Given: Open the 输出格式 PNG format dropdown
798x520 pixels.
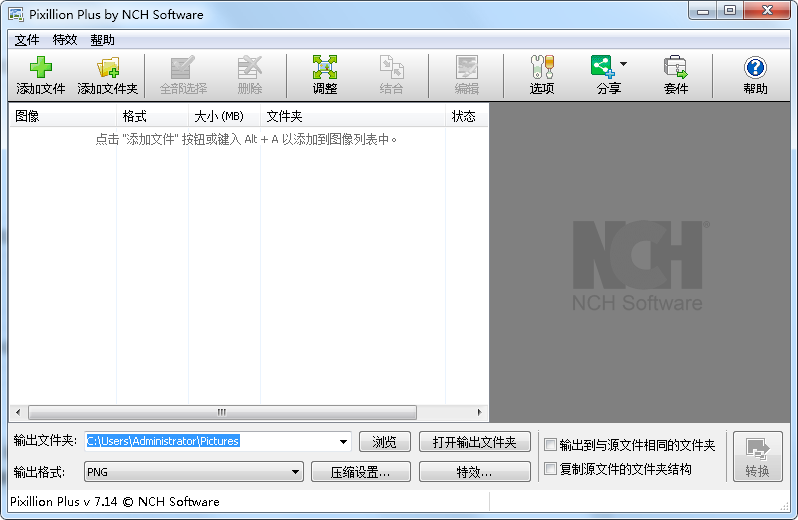Looking at the screenshot, I should click(296, 472).
